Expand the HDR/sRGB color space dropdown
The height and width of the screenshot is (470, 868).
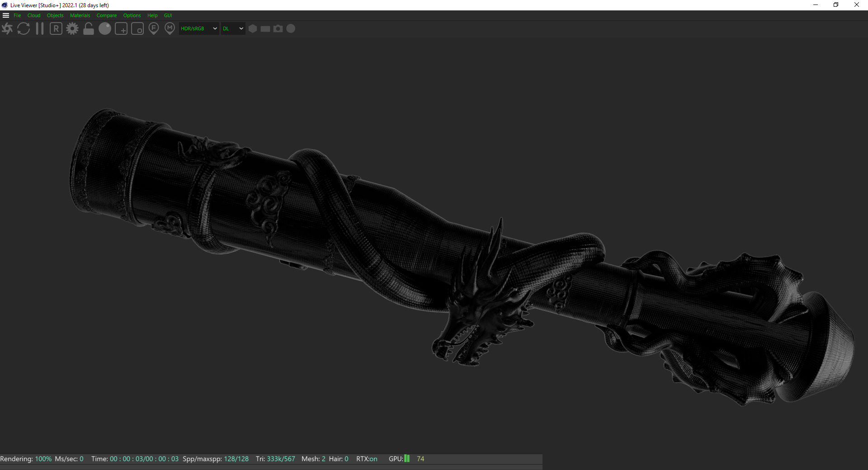(x=199, y=28)
